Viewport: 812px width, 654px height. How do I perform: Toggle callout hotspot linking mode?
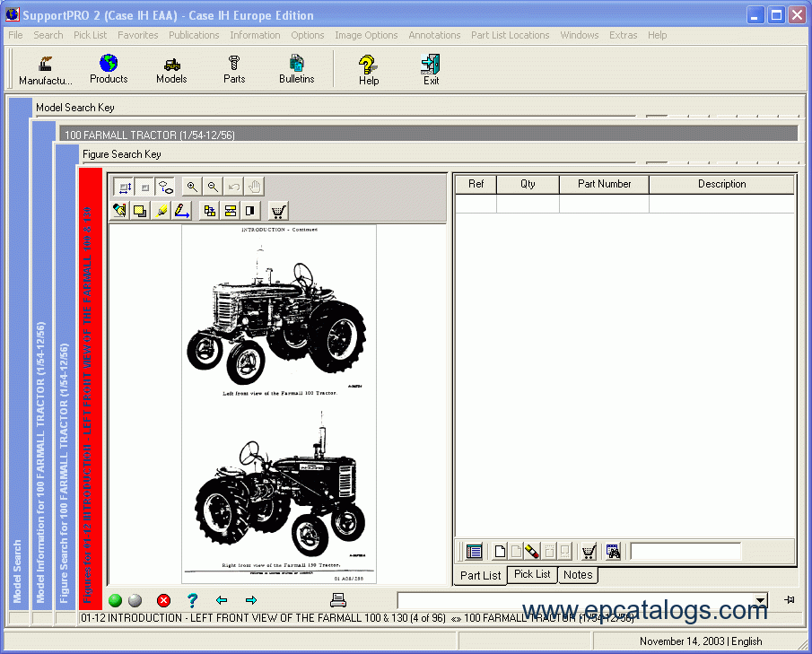click(x=165, y=187)
